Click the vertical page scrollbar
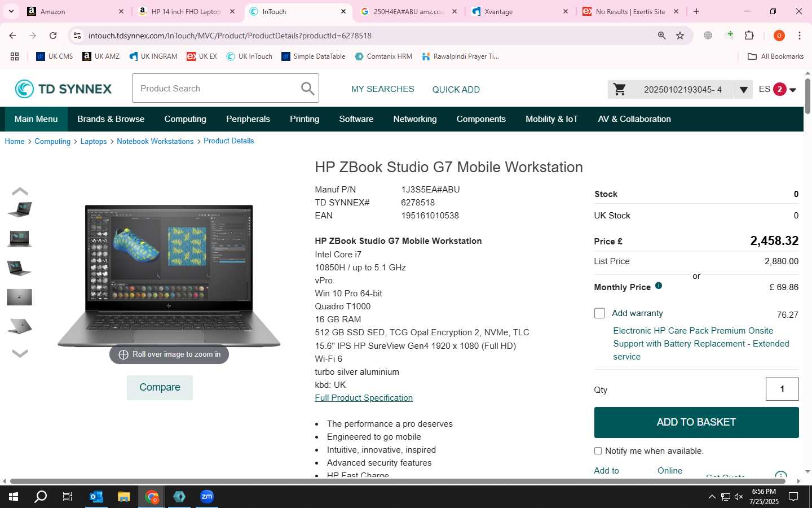The height and width of the screenshot is (508, 812). click(807, 96)
